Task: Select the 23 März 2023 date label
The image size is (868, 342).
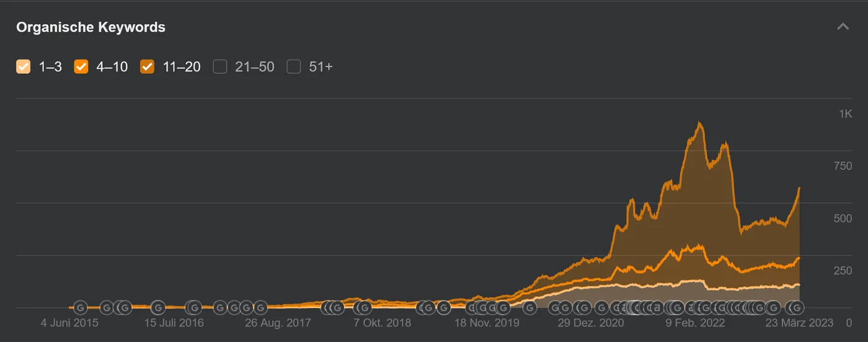Action: (x=799, y=323)
